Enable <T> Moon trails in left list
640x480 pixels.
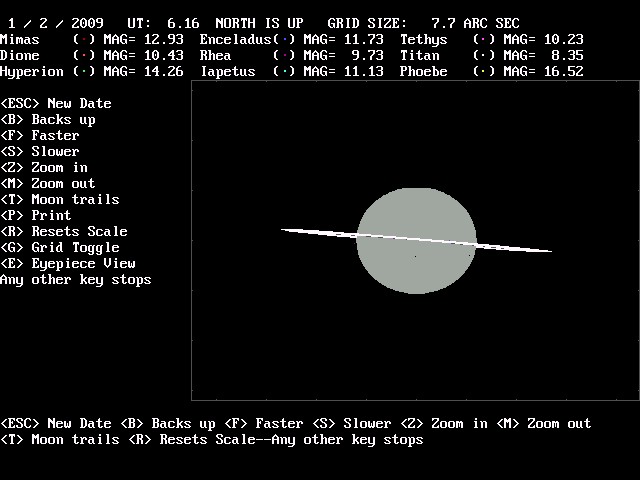(x=60, y=199)
